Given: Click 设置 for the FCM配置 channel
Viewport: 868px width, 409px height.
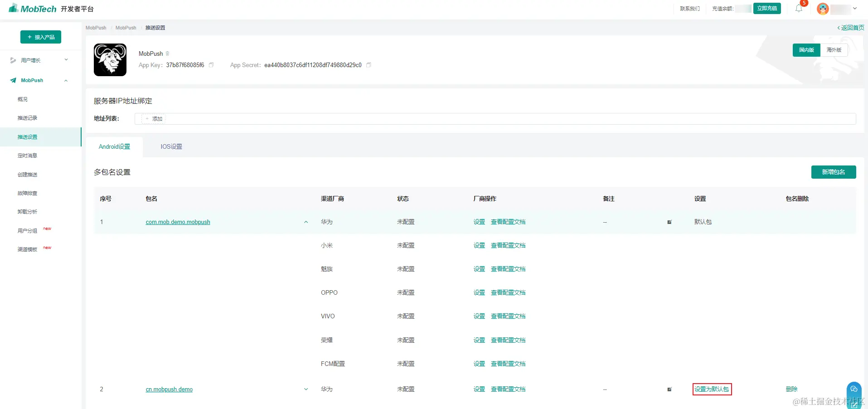Looking at the screenshot, I should [479, 364].
